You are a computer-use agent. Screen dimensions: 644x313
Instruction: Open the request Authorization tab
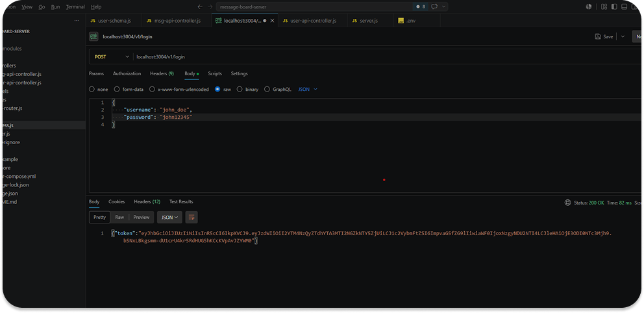point(127,73)
